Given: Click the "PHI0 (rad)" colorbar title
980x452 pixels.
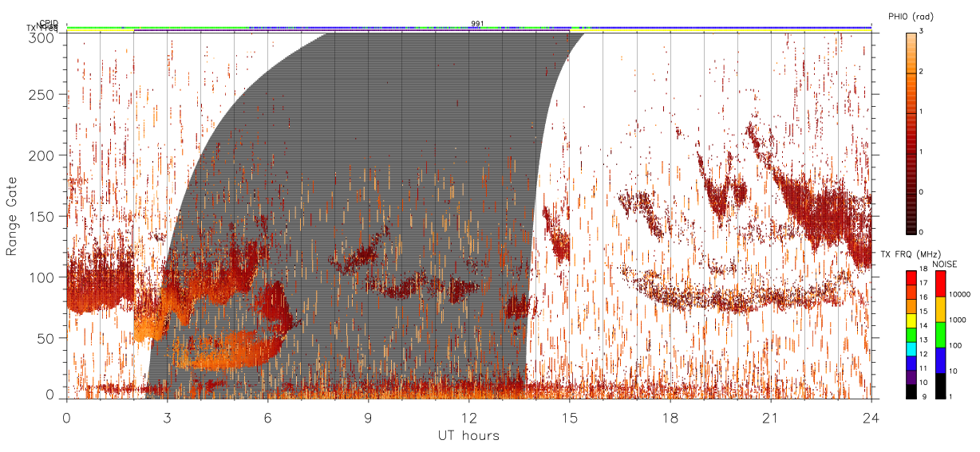Looking at the screenshot, I should point(910,18).
